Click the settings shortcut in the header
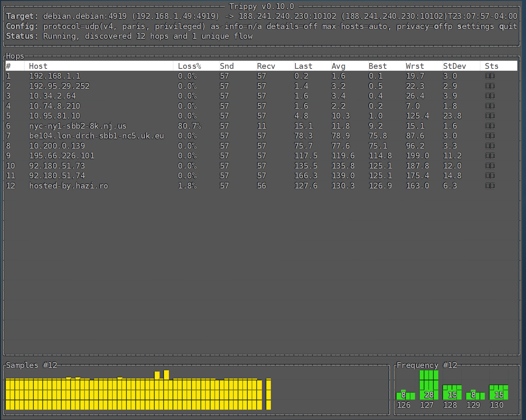 tap(475, 26)
